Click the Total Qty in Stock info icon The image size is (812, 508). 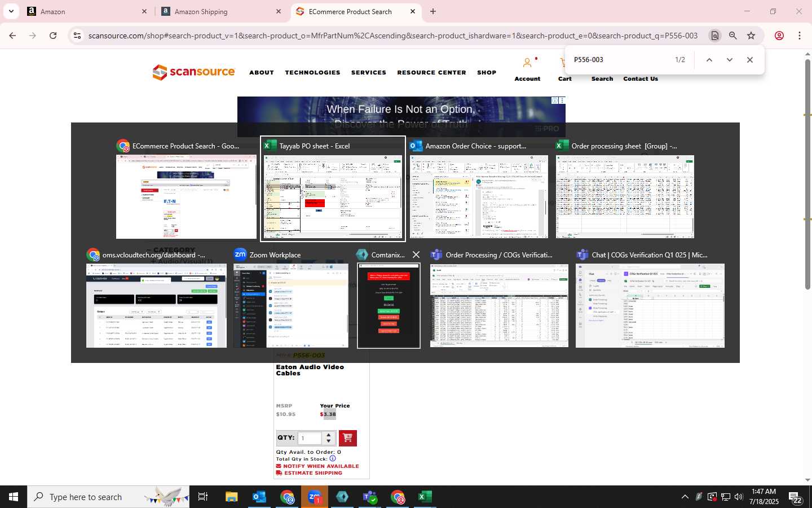coord(333,458)
